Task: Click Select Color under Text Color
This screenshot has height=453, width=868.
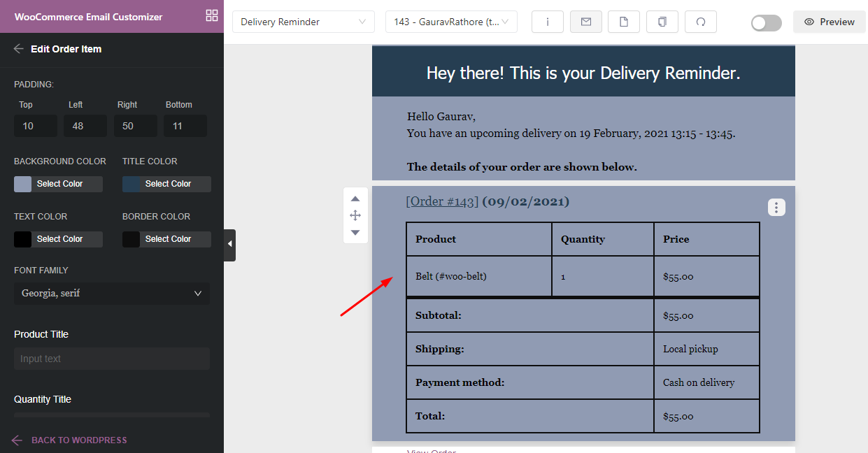Action: pyautogui.click(x=59, y=239)
